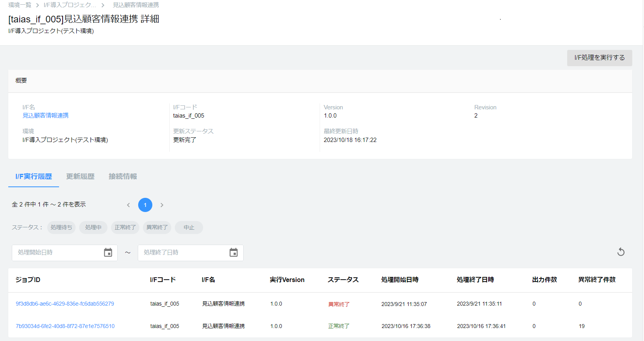This screenshot has height=341, width=644.
Task: Open job ID 9f3d8db6-ae6c-4629-836e-fc6dab556279
Action: 65,304
